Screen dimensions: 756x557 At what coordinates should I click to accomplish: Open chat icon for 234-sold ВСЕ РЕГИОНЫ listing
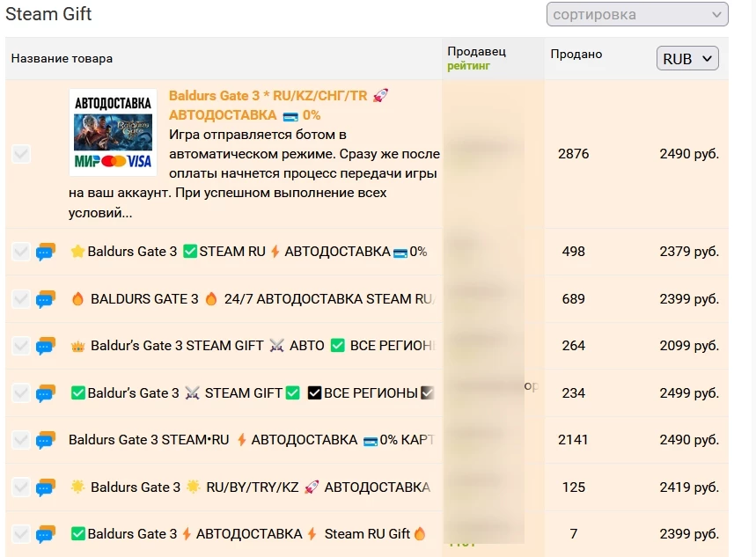pos(46,393)
